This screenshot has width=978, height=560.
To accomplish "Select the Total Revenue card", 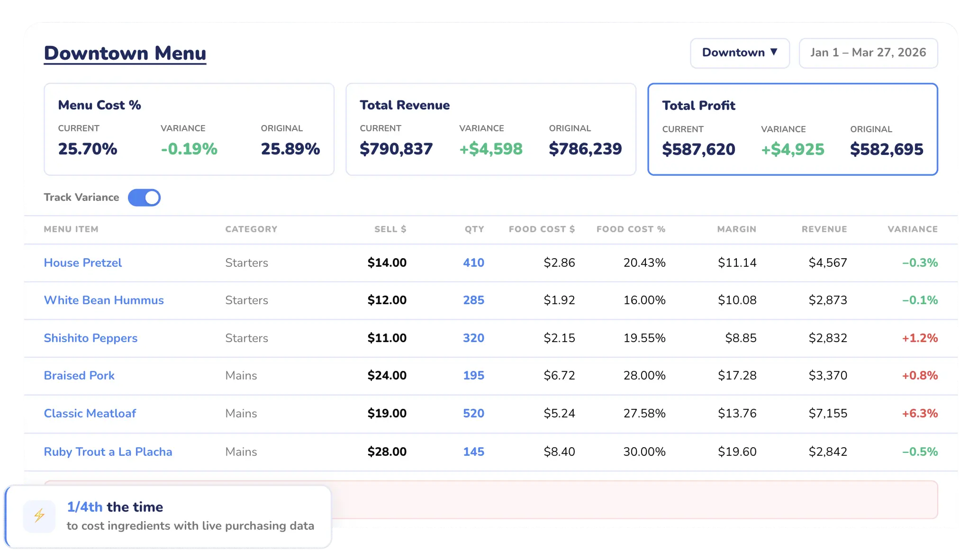I will [490, 129].
